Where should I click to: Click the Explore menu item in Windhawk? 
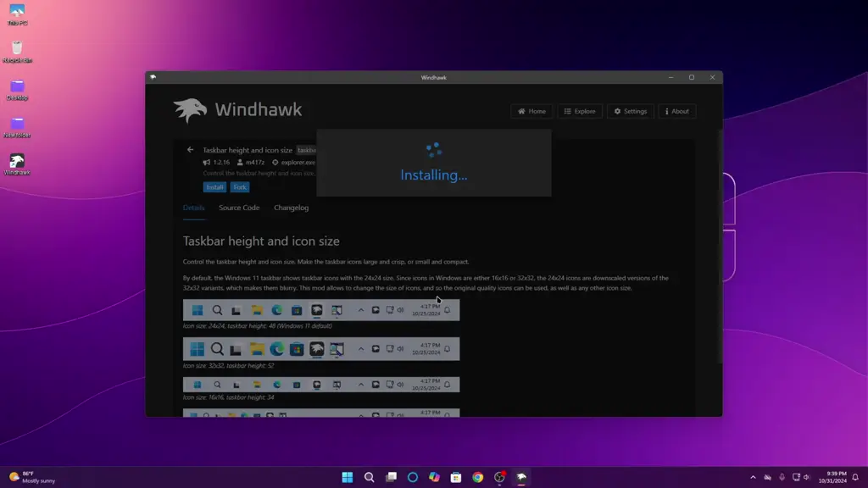click(580, 111)
